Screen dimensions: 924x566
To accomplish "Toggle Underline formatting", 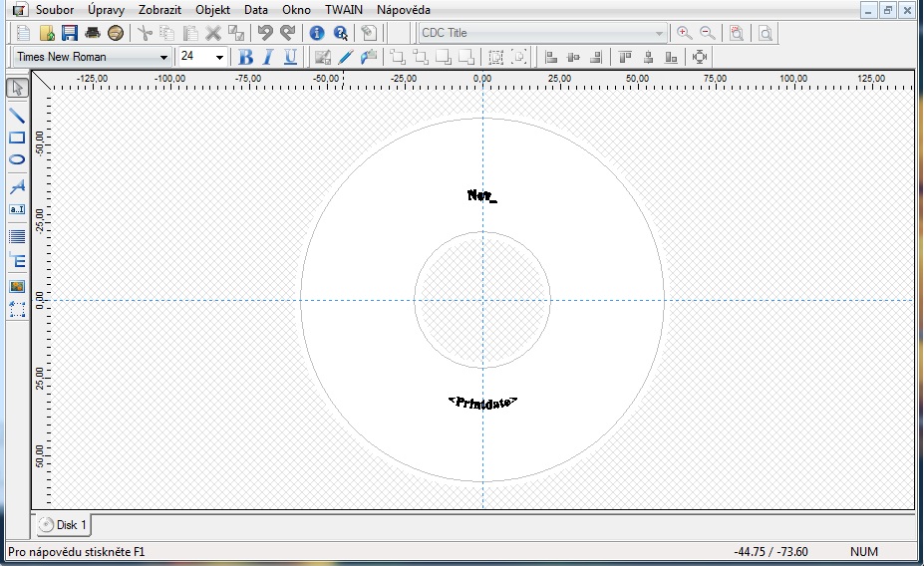I will [290, 57].
